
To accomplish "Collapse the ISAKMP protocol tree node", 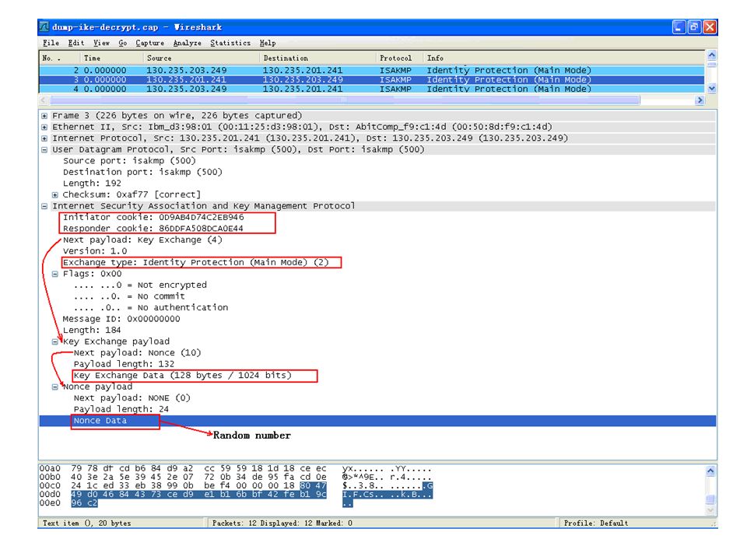I will pyautogui.click(x=44, y=206).
